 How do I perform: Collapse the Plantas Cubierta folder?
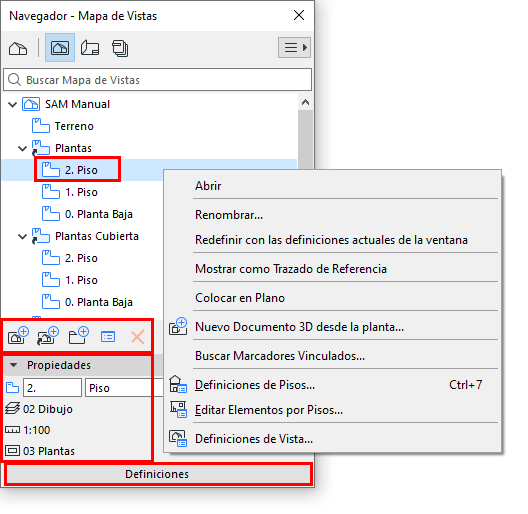click(x=23, y=236)
